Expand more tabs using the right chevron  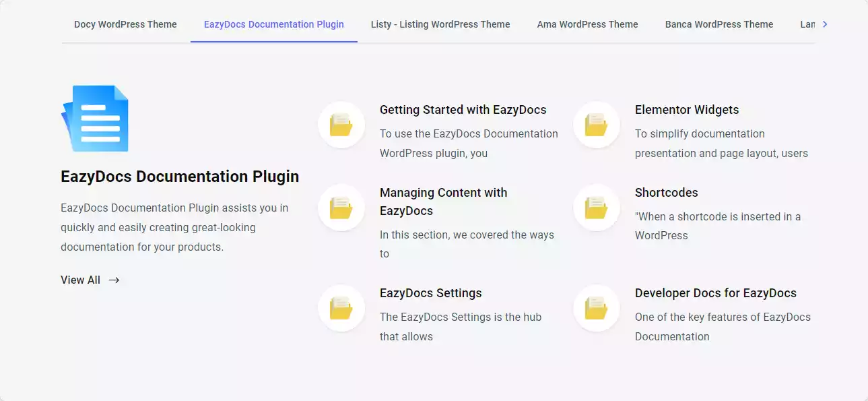[823, 24]
